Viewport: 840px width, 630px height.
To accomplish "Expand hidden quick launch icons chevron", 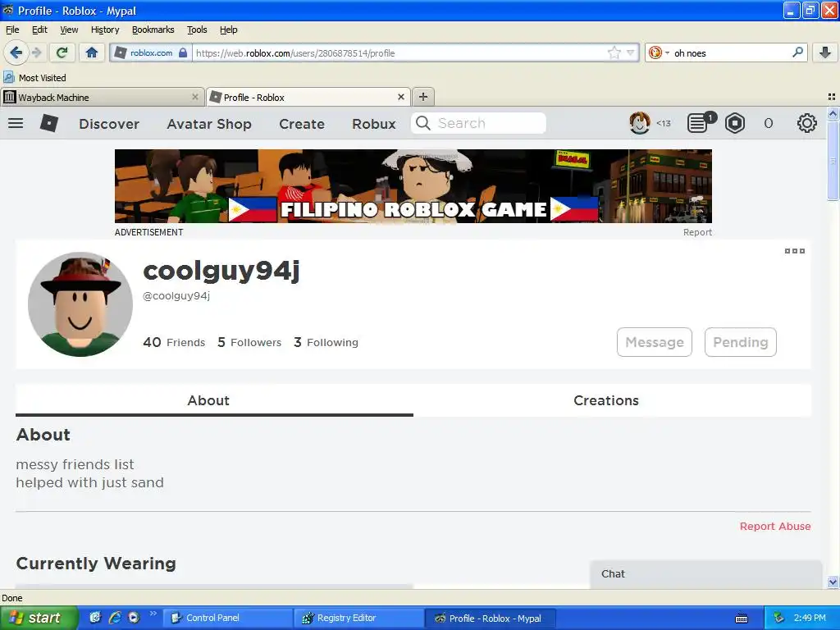I will [153, 614].
